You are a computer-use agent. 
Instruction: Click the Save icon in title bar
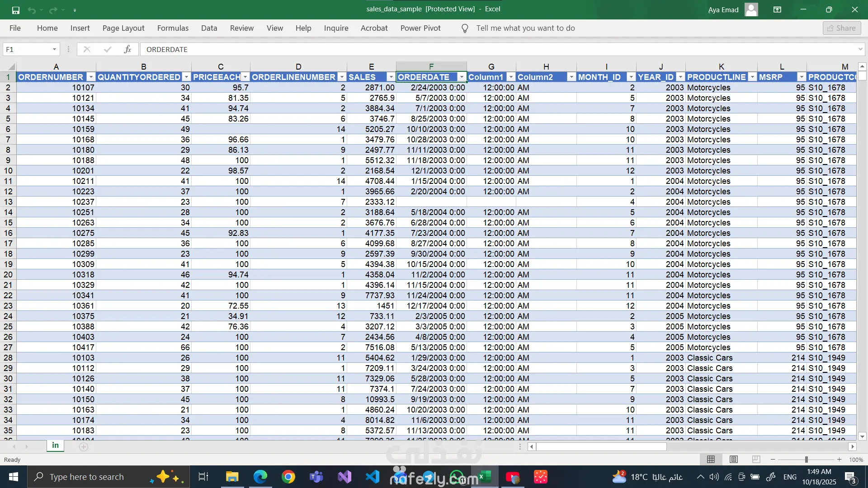click(x=15, y=10)
